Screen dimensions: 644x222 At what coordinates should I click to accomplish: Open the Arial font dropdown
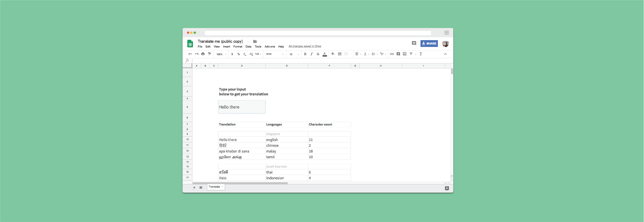[x=275, y=54]
